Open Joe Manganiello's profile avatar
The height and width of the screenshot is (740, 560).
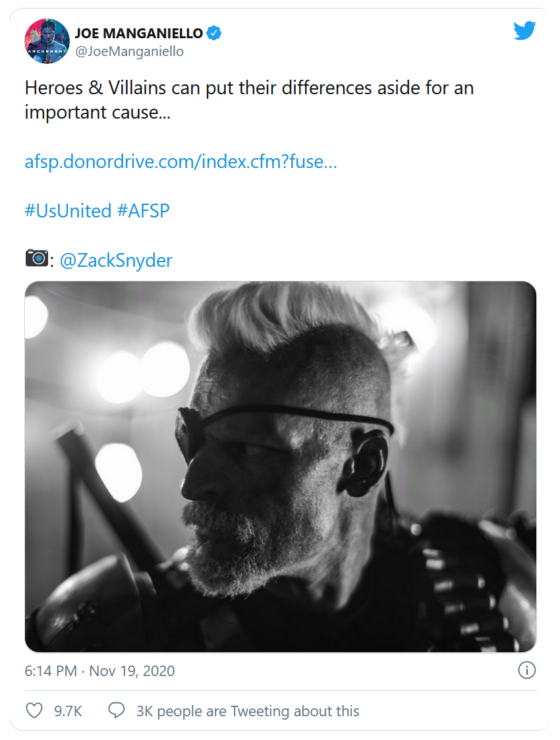coord(47,41)
